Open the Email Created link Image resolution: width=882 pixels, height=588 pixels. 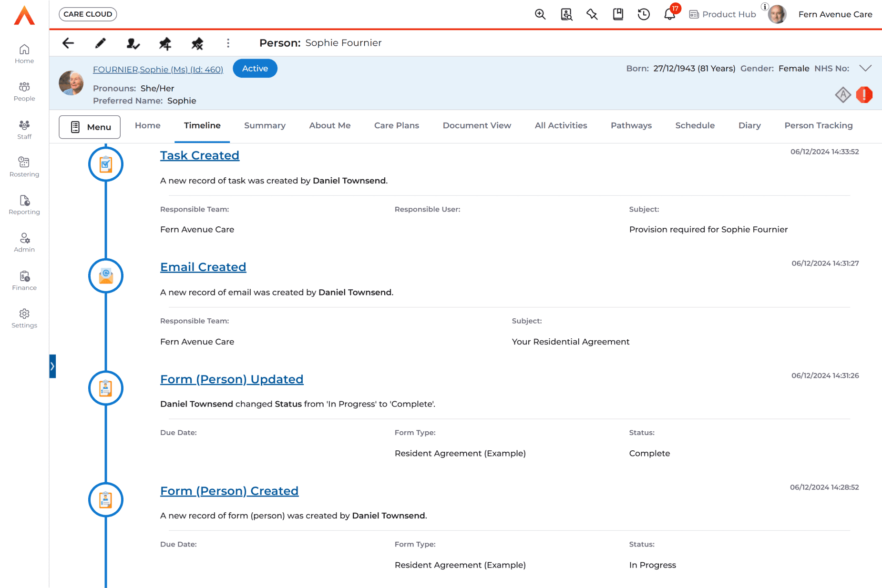[x=203, y=267]
